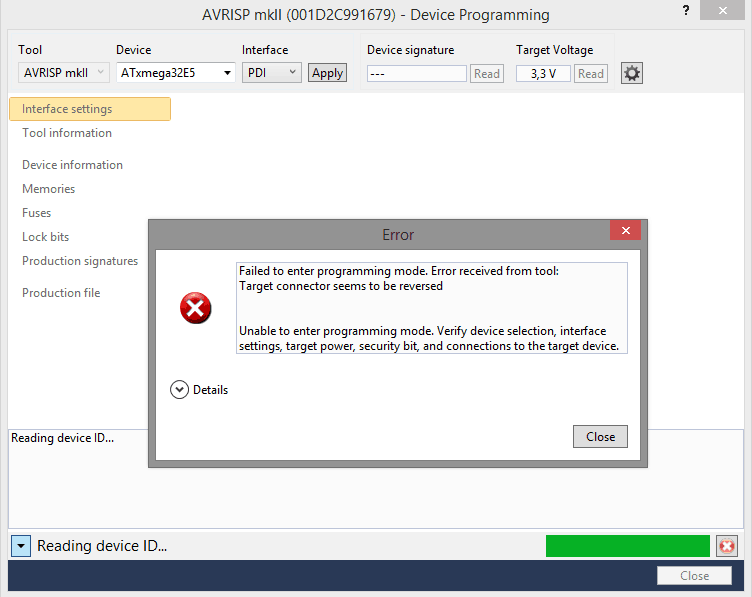The image size is (752, 597).
Task: Close the Error dialog with red X
Action: tap(625, 231)
